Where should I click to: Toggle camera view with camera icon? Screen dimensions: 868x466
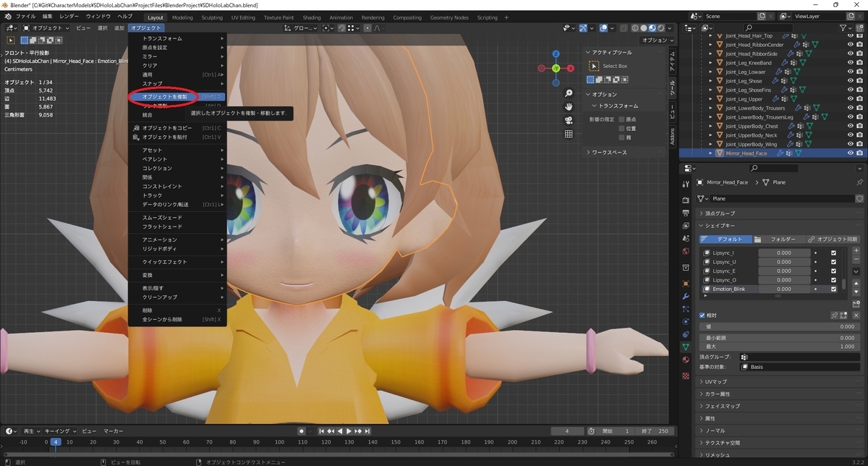point(569,120)
